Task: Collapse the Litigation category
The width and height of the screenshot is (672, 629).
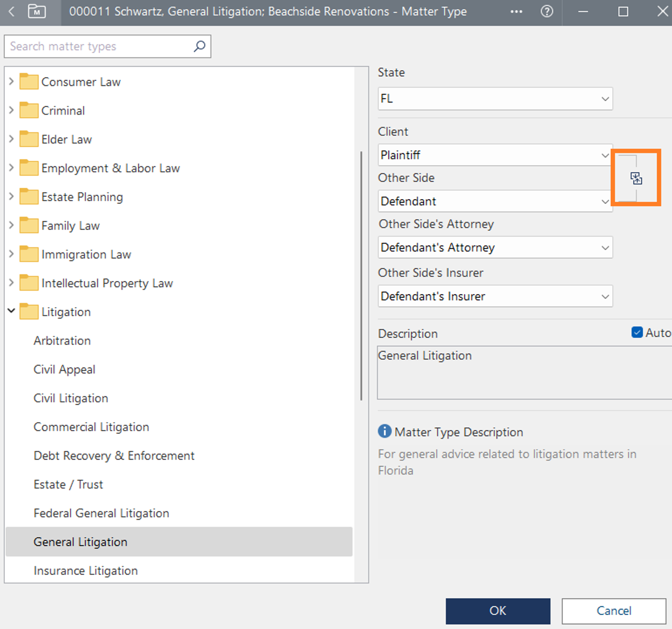Action: tap(12, 311)
